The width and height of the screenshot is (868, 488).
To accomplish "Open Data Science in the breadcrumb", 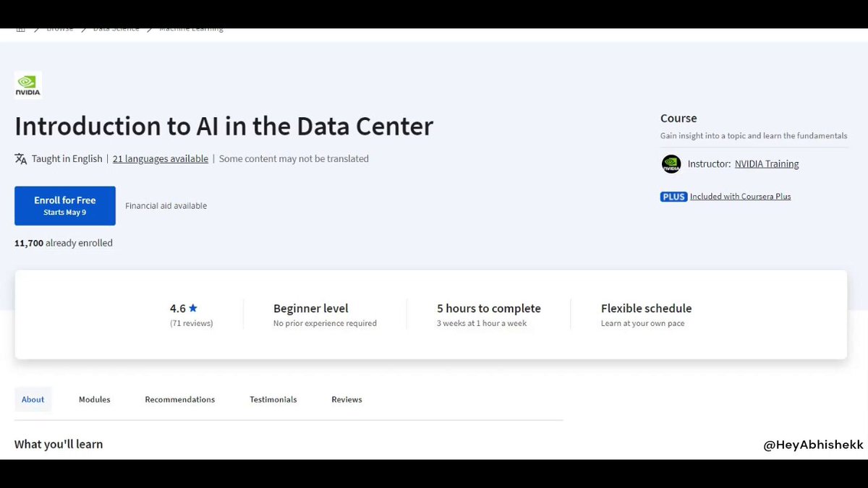I will click(116, 30).
